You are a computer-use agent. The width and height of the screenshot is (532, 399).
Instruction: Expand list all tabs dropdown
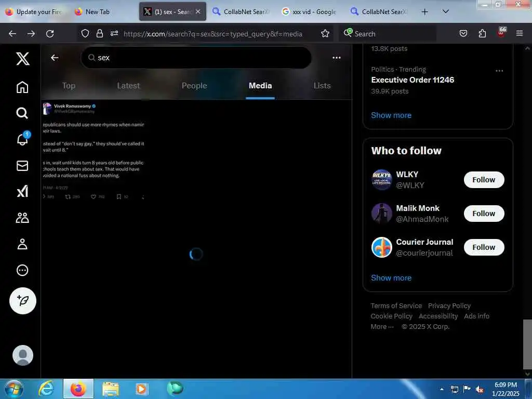tap(446, 12)
